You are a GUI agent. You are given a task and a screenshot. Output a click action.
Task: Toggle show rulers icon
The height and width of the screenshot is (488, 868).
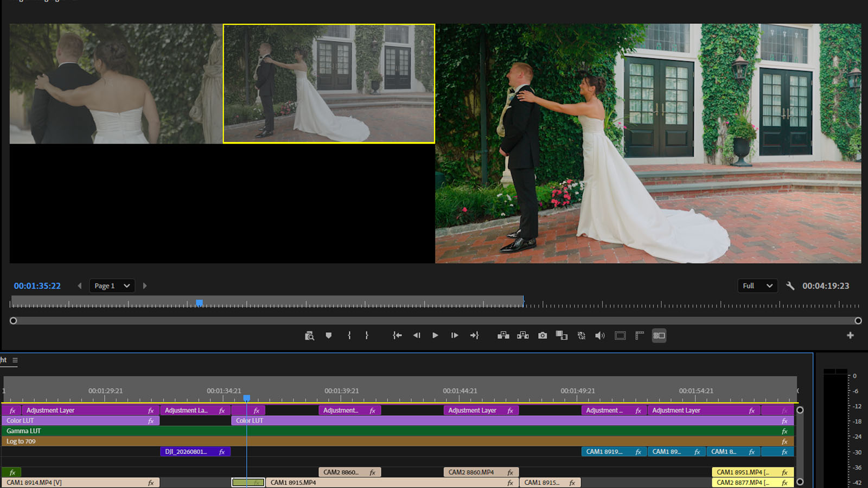click(640, 336)
